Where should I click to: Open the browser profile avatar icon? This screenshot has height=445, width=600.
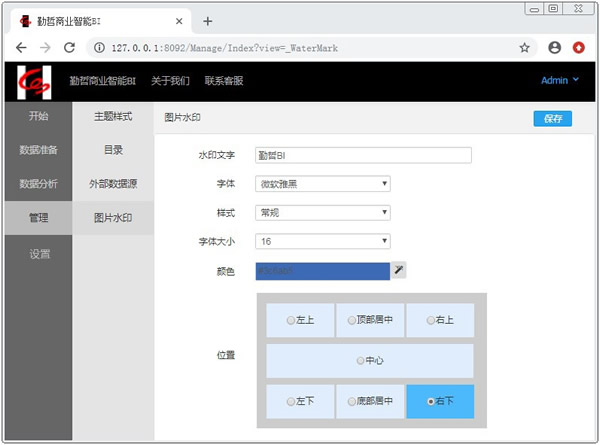tap(555, 47)
